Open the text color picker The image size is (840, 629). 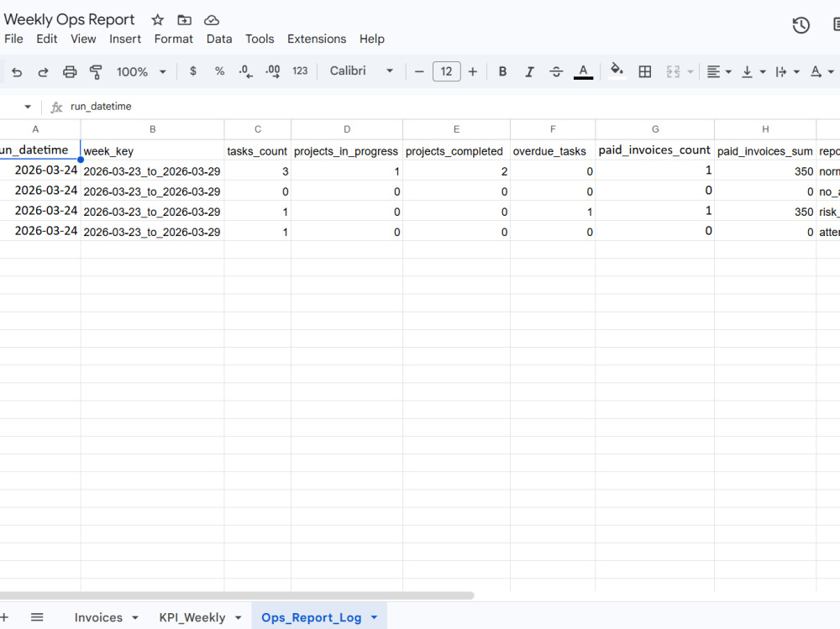584,71
